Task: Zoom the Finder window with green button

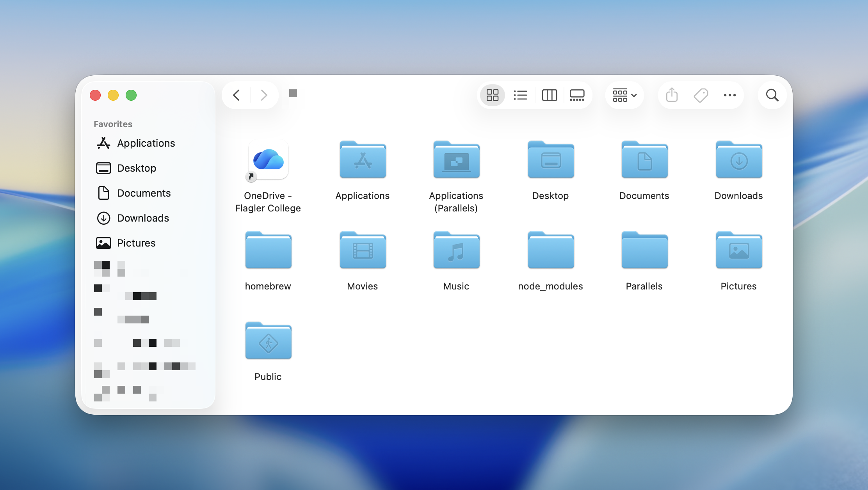Action: (x=131, y=95)
